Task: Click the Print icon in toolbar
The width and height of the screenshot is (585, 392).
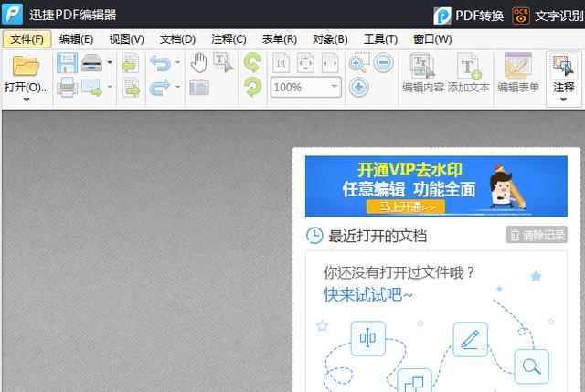Action: pos(67,87)
